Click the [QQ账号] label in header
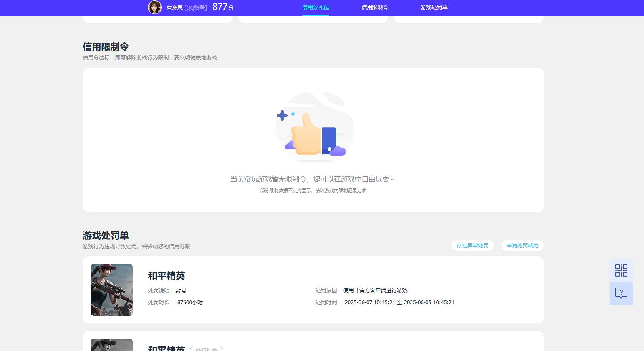This screenshot has height=351, width=644. [x=195, y=8]
